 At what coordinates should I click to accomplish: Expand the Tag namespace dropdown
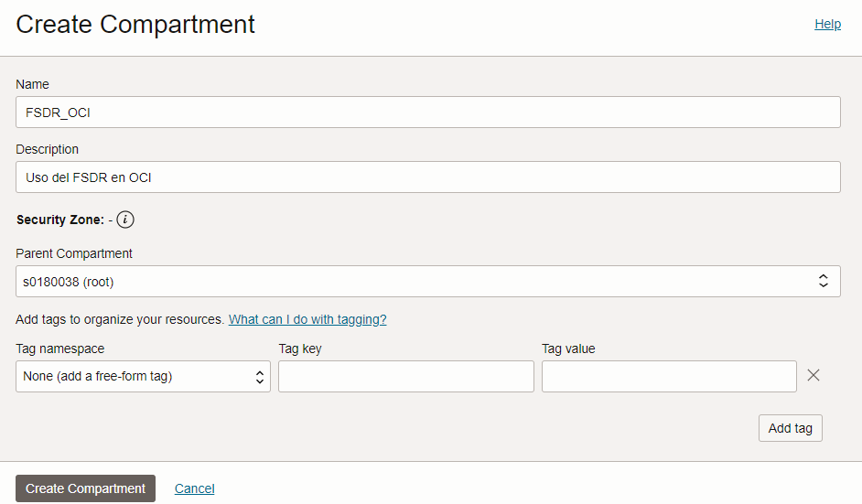coord(143,377)
